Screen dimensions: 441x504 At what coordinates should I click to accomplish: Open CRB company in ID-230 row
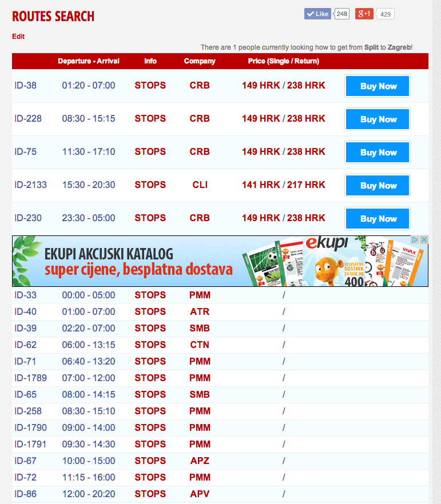[x=200, y=218]
